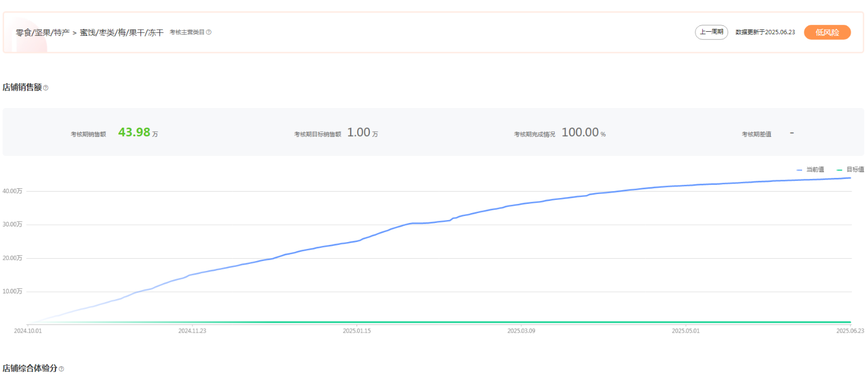The image size is (868, 376).
Task: Click the 数据更新于2025.06.23 update text
Action: [765, 32]
